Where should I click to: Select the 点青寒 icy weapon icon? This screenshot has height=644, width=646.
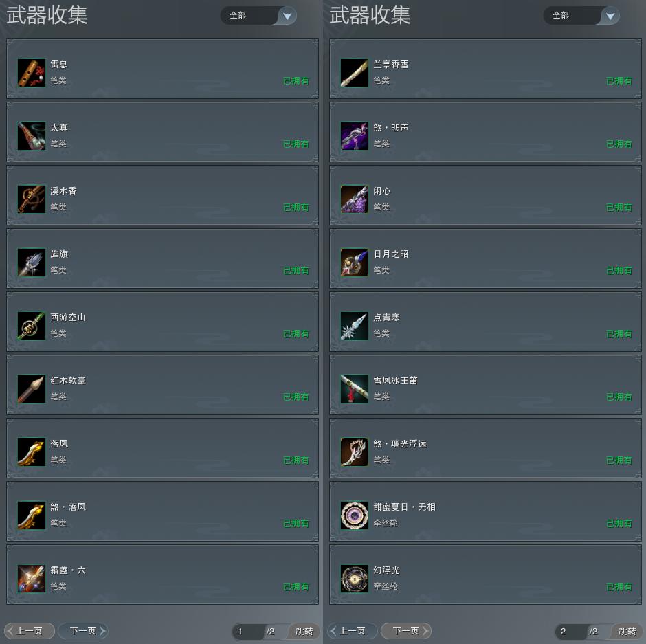coord(355,326)
